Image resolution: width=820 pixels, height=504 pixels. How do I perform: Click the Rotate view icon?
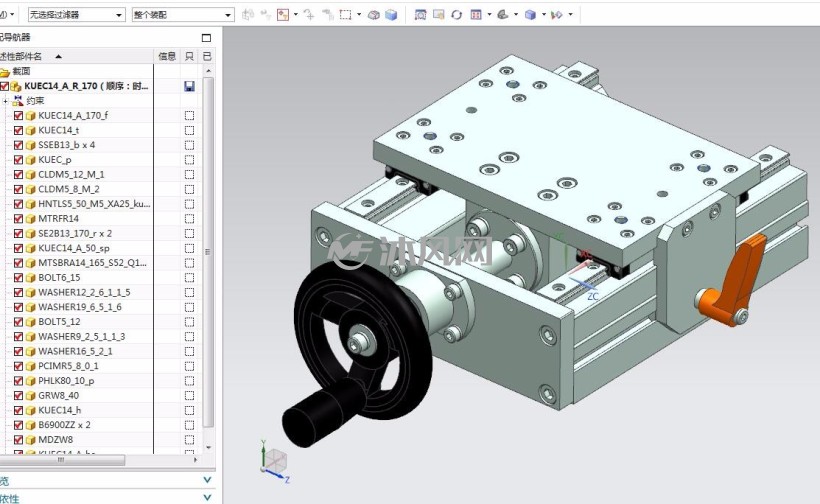click(457, 15)
